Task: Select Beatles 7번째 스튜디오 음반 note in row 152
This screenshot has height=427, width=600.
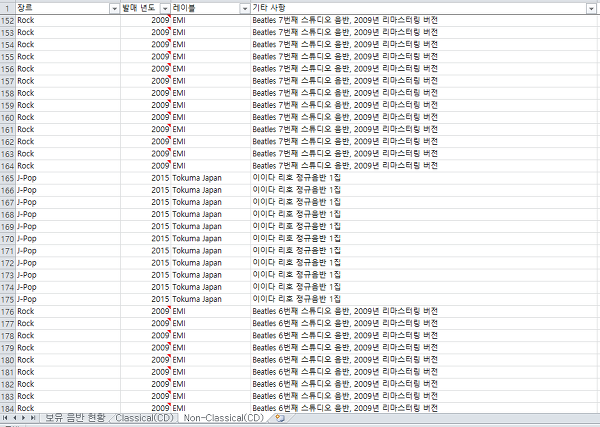Action: point(424,21)
